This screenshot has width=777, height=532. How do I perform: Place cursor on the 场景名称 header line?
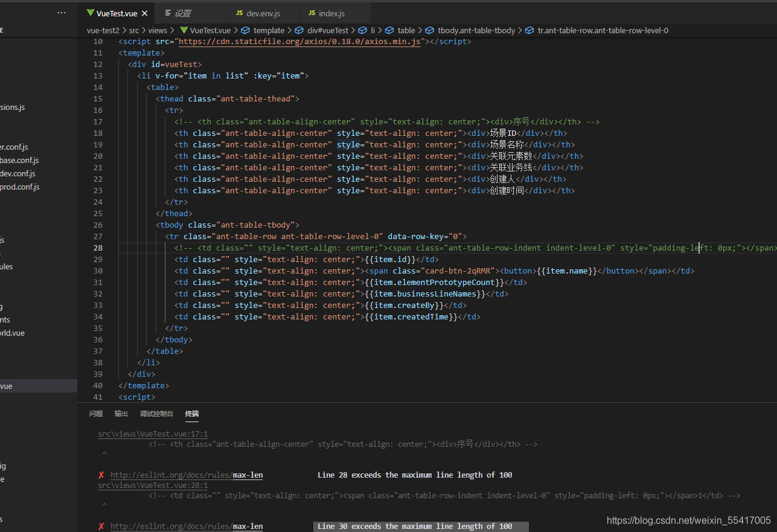[x=374, y=145]
